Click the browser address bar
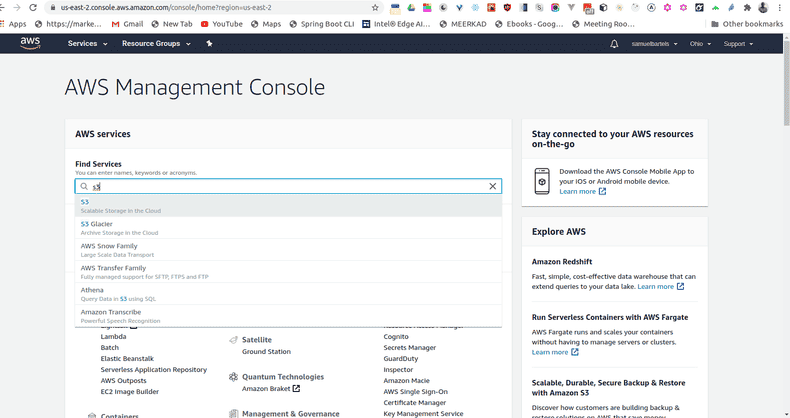The width and height of the screenshot is (790, 418). coord(214,8)
